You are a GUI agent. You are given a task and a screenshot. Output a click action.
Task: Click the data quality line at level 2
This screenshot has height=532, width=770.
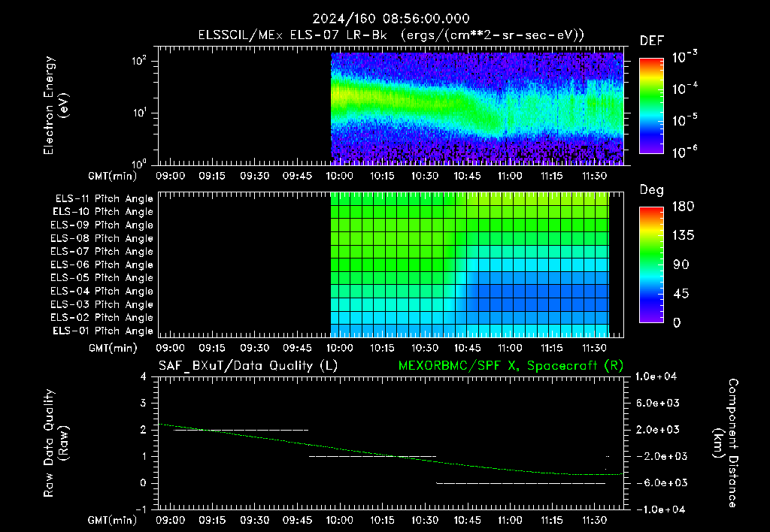(x=241, y=431)
